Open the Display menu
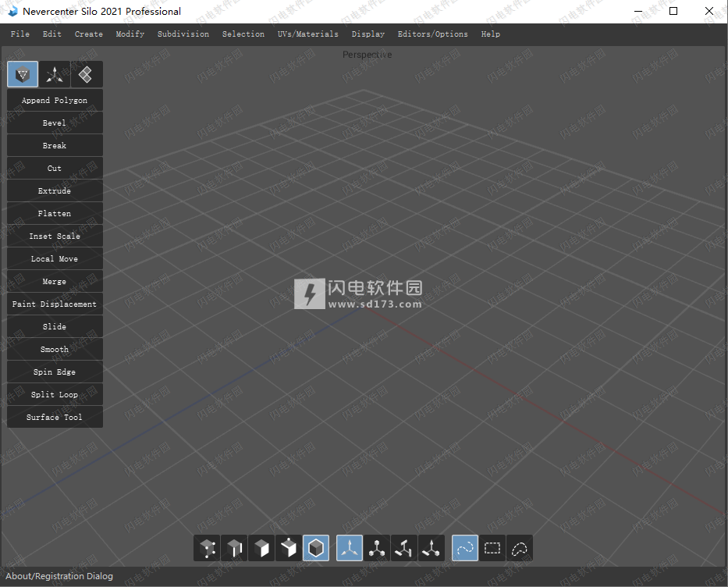 click(x=368, y=34)
